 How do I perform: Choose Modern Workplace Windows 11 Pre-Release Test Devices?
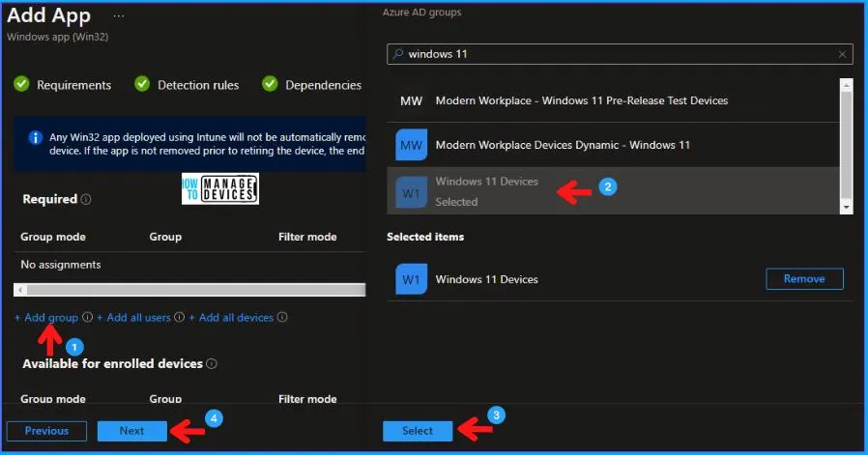coord(613,100)
